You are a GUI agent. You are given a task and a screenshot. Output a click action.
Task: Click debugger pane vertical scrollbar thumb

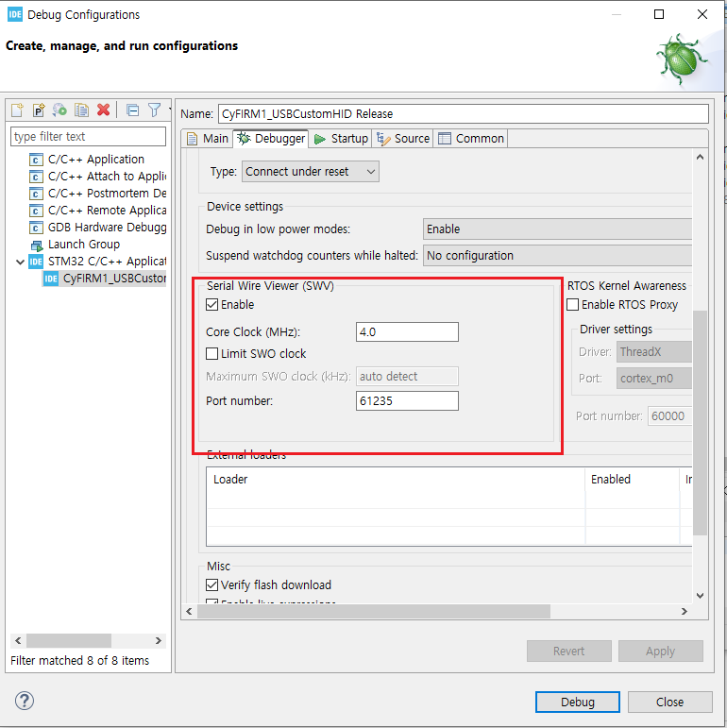click(x=700, y=422)
